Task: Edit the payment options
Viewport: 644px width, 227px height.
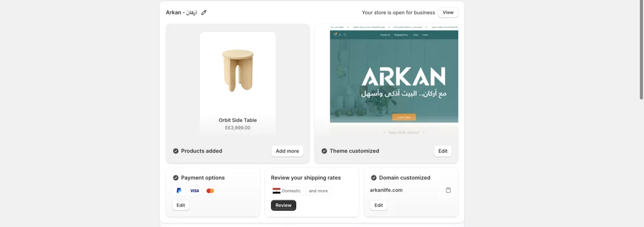Action: pos(181,205)
